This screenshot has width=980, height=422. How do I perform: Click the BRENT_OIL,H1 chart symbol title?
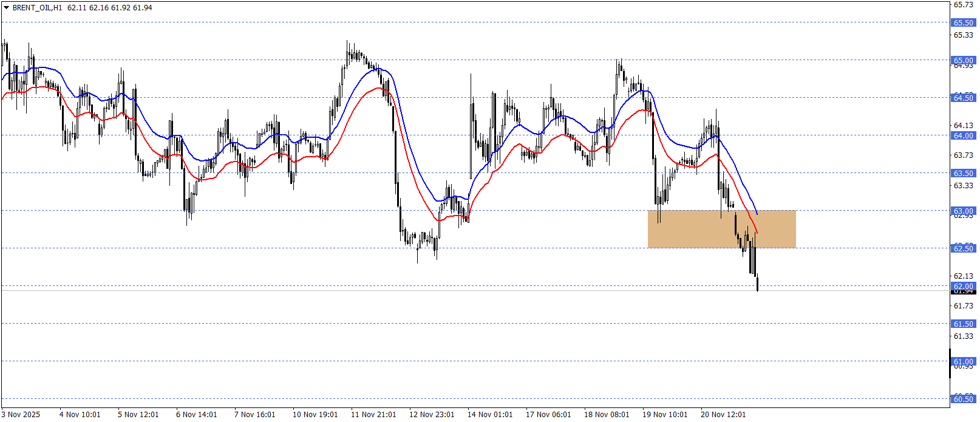click(x=37, y=8)
